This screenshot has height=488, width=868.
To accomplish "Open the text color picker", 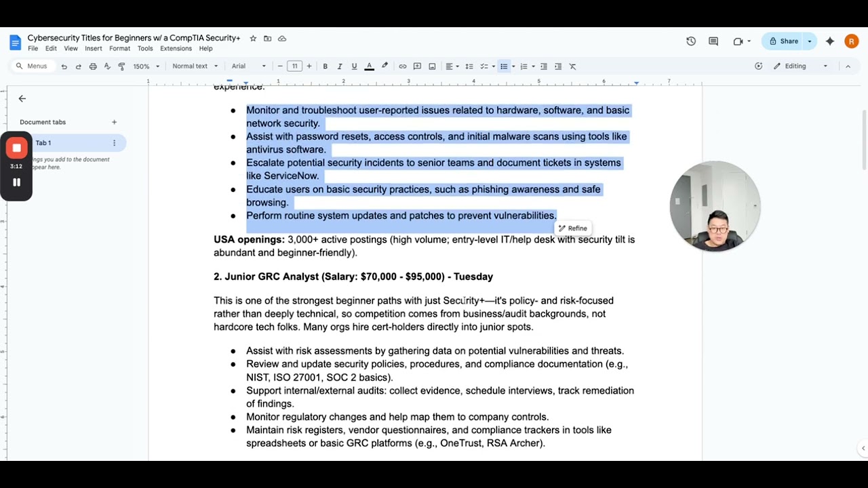I will 369,66.
